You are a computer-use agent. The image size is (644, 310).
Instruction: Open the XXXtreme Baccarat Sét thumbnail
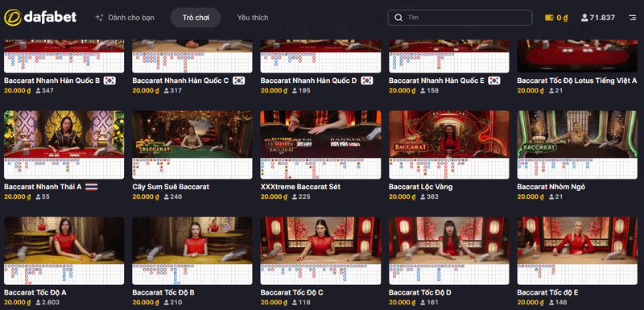[x=320, y=134]
